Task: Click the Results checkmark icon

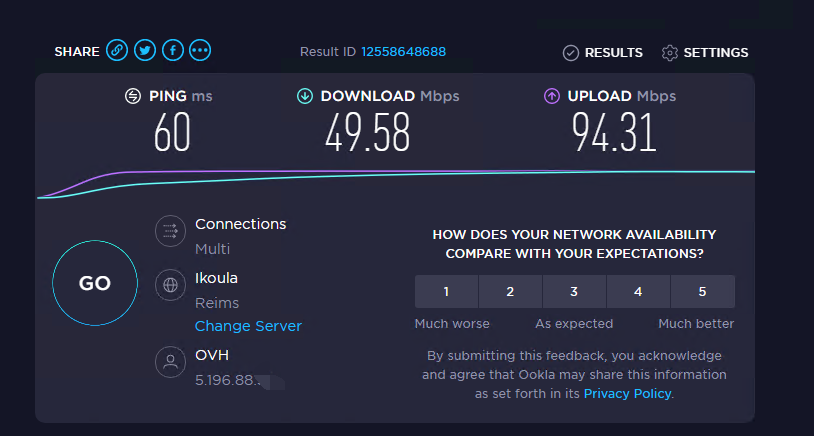Action: click(571, 52)
